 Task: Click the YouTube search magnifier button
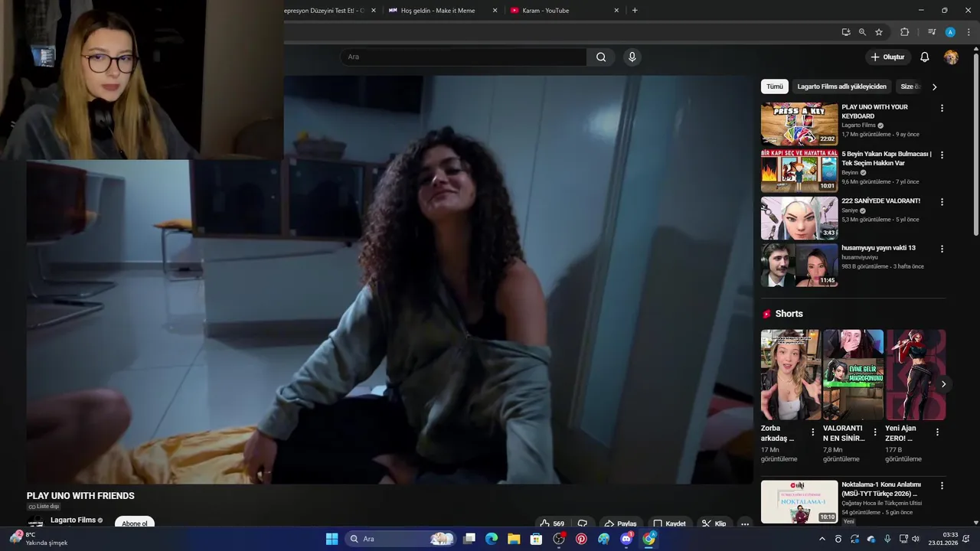tap(601, 57)
